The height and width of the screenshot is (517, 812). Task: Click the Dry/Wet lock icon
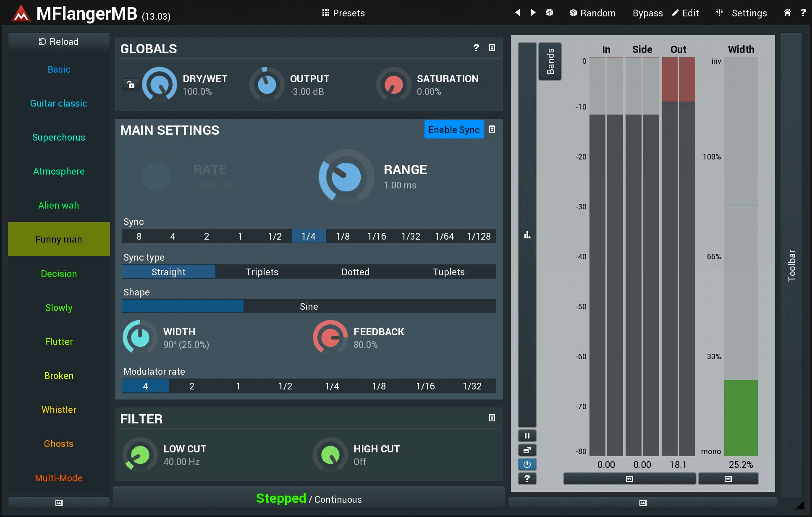pyautogui.click(x=131, y=85)
